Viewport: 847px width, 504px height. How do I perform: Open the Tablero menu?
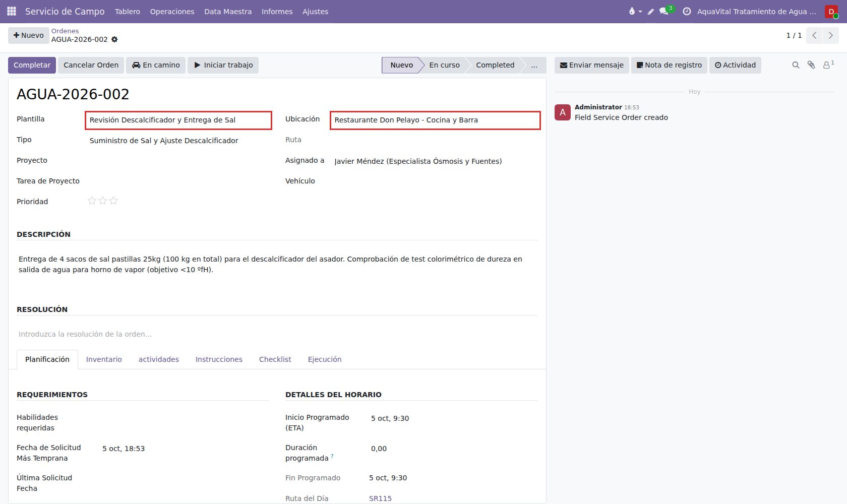point(128,11)
